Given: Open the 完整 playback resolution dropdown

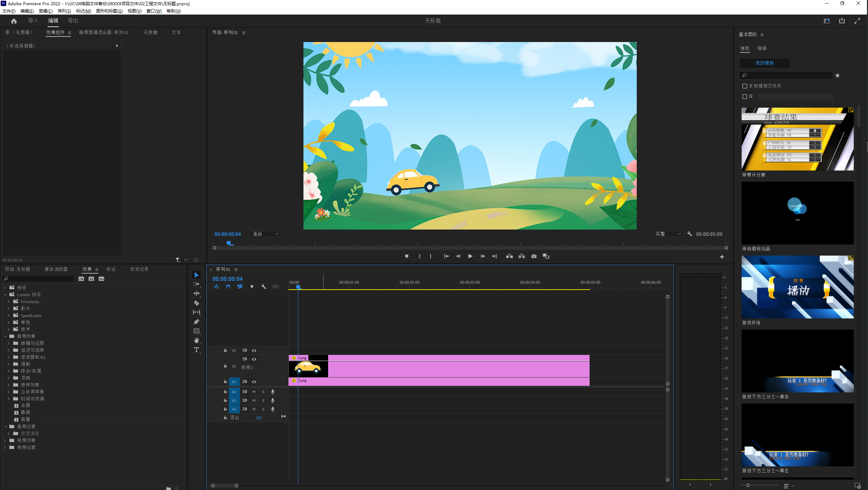Looking at the screenshot, I should (x=668, y=234).
